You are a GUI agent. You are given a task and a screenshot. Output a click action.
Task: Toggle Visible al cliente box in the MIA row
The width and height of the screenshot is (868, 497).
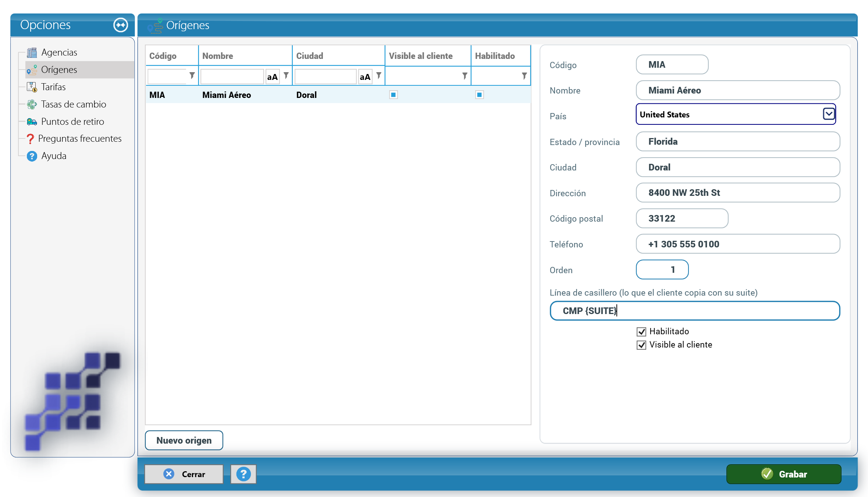394,95
